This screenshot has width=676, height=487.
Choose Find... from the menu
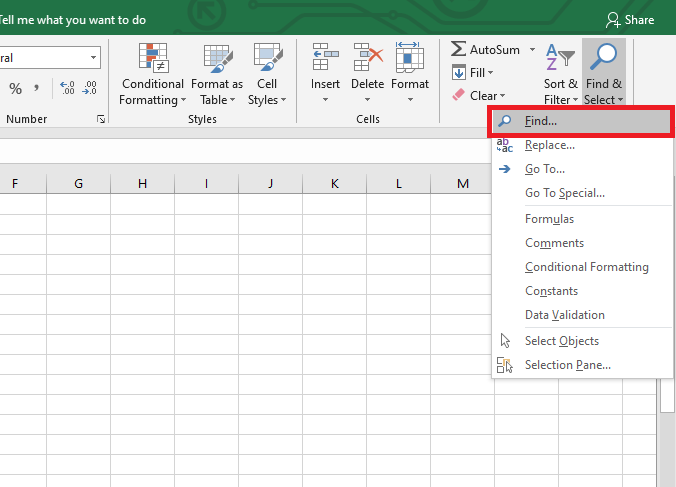(x=541, y=121)
